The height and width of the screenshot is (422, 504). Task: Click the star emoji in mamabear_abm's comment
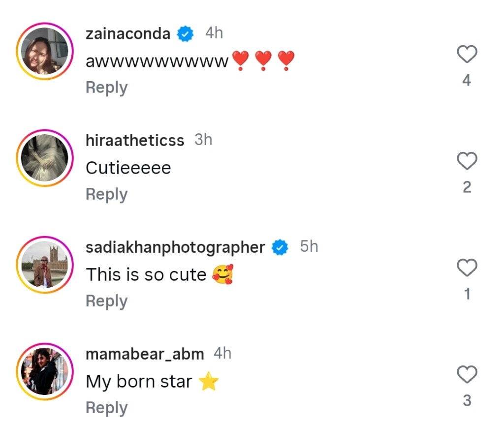point(209,381)
